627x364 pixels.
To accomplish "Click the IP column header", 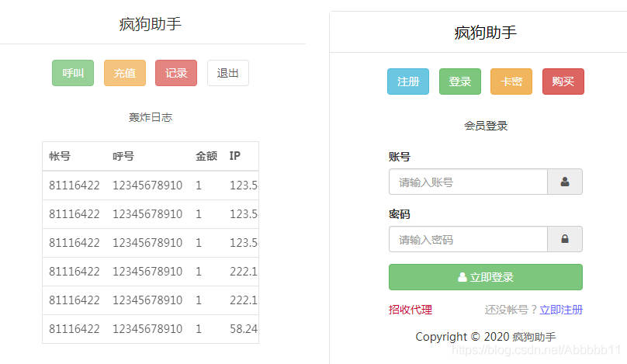I will (x=234, y=156).
